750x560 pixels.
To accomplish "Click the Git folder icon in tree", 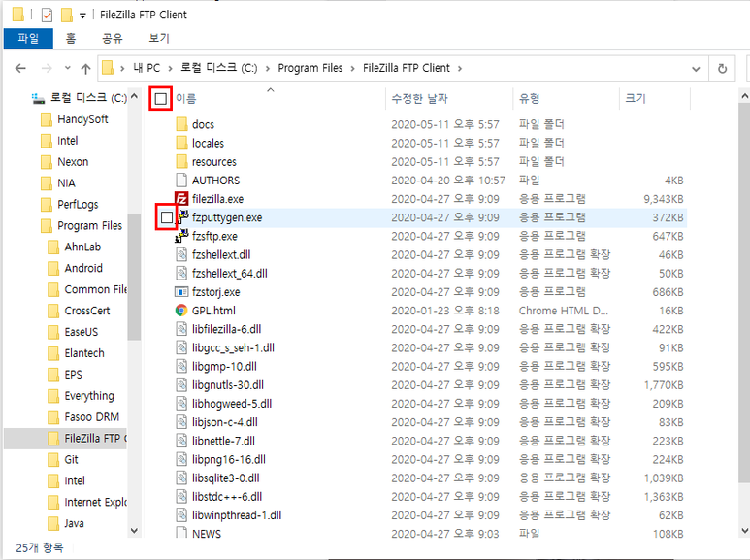I will pyautogui.click(x=53, y=459).
